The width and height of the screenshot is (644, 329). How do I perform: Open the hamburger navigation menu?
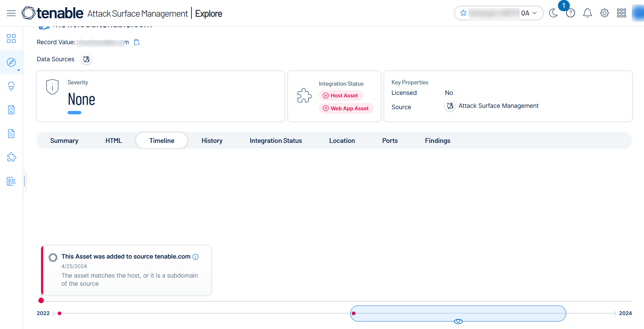pyautogui.click(x=11, y=13)
